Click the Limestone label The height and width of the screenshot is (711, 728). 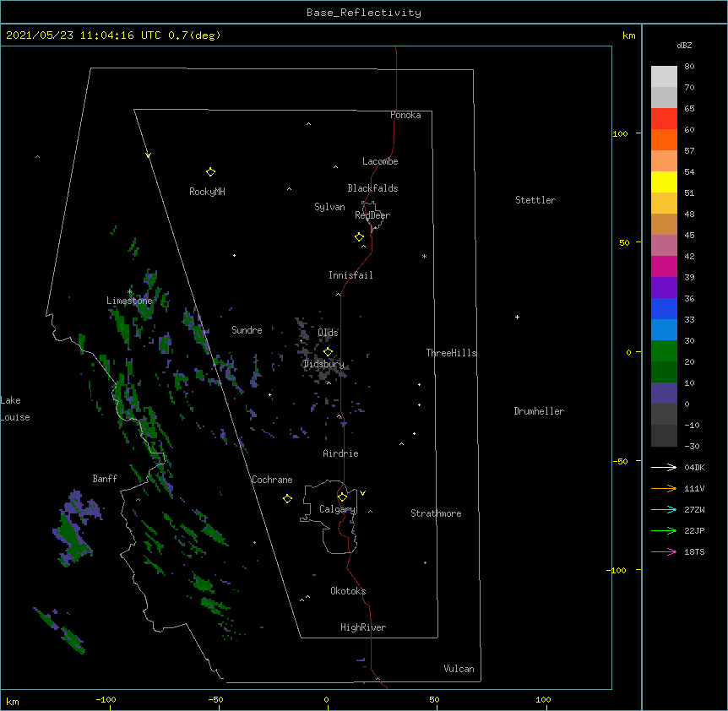pyautogui.click(x=129, y=301)
